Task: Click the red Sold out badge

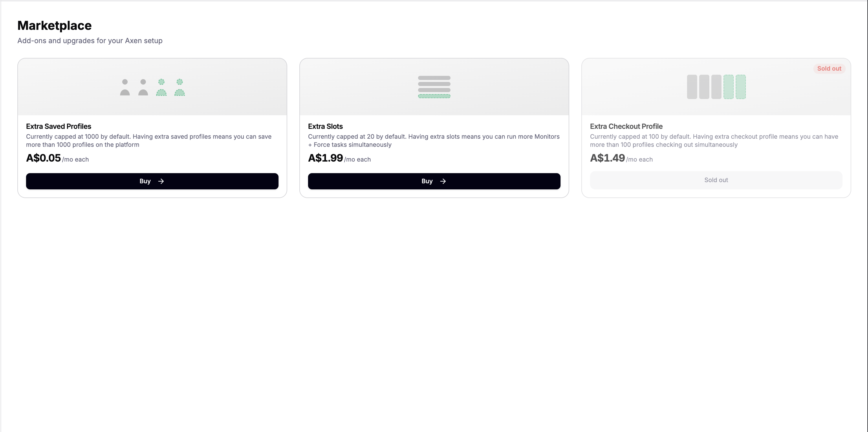Action: pyautogui.click(x=829, y=69)
